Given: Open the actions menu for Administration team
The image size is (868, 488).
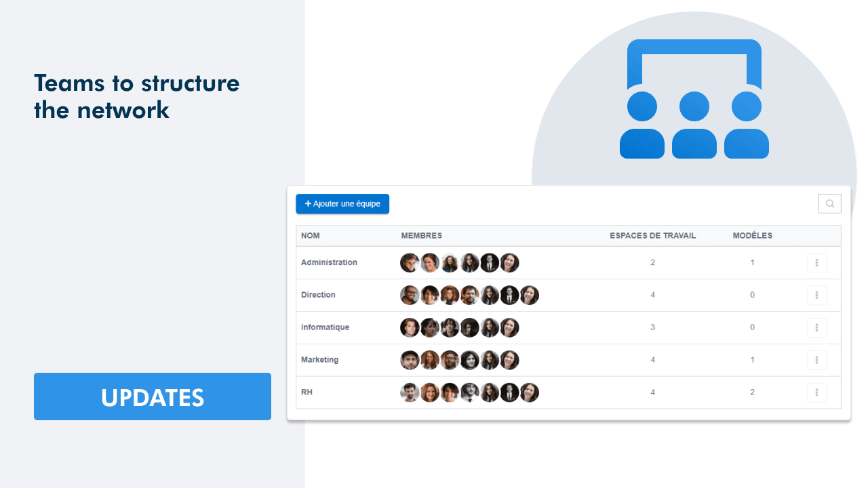Looking at the screenshot, I should pos(816,262).
